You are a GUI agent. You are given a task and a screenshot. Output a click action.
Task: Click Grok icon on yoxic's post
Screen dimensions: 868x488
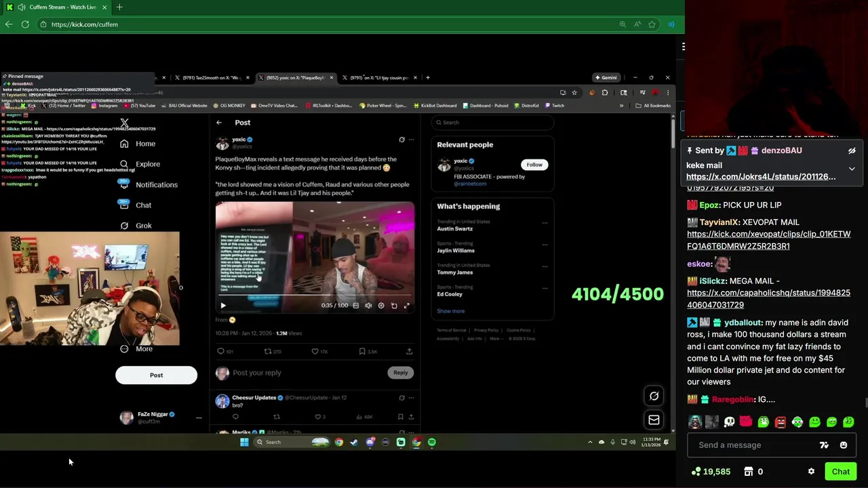click(x=401, y=140)
